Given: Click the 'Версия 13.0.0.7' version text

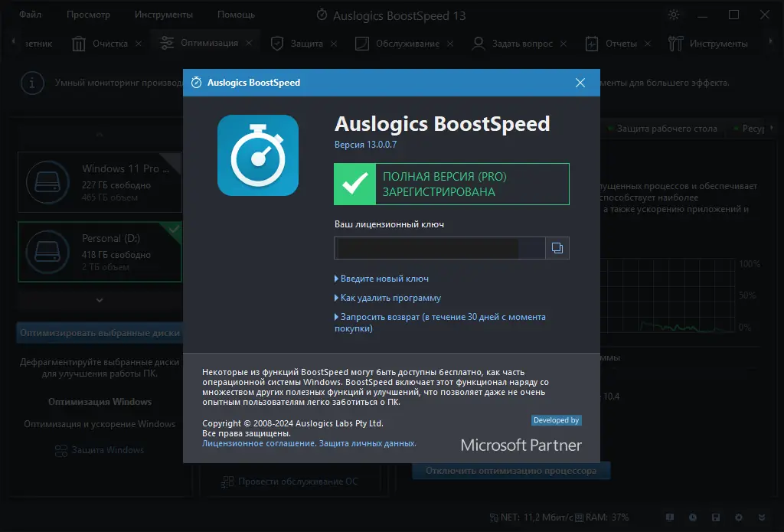Looking at the screenshot, I should [x=365, y=145].
